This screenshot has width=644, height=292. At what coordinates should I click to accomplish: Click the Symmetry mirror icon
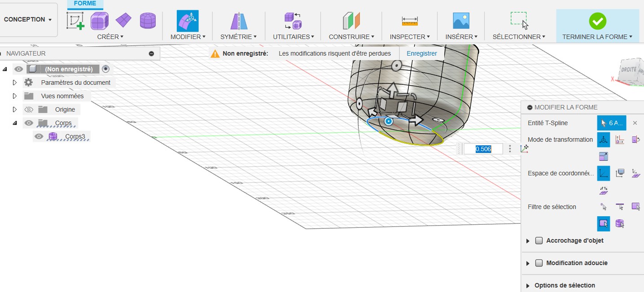tap(238, 21)
